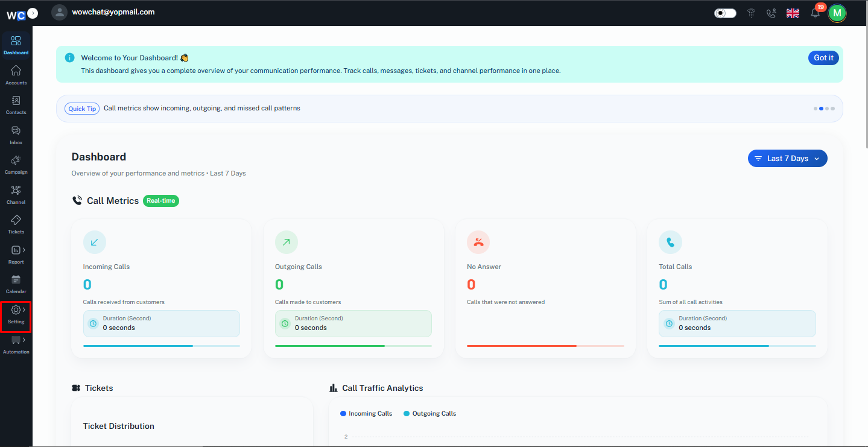Open the green M profile avatar
The width and height of the screenshot is (868, 447).
(x=837, y=13)
